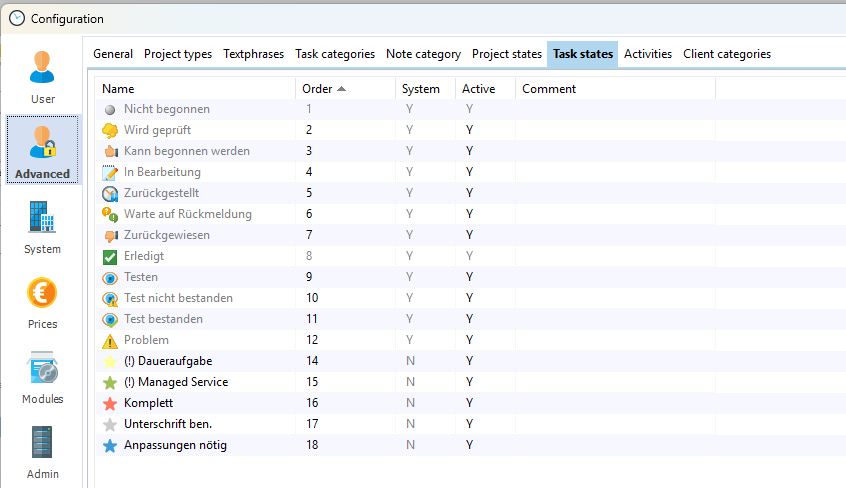Open the Project types tab

pyautogui.click(x=178, y=54)
